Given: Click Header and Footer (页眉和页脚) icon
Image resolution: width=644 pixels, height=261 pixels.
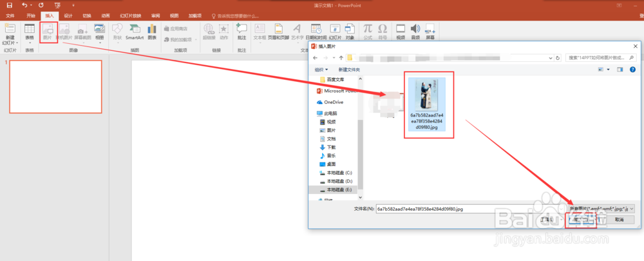Looking at the screenshot, I should point(278,32).
